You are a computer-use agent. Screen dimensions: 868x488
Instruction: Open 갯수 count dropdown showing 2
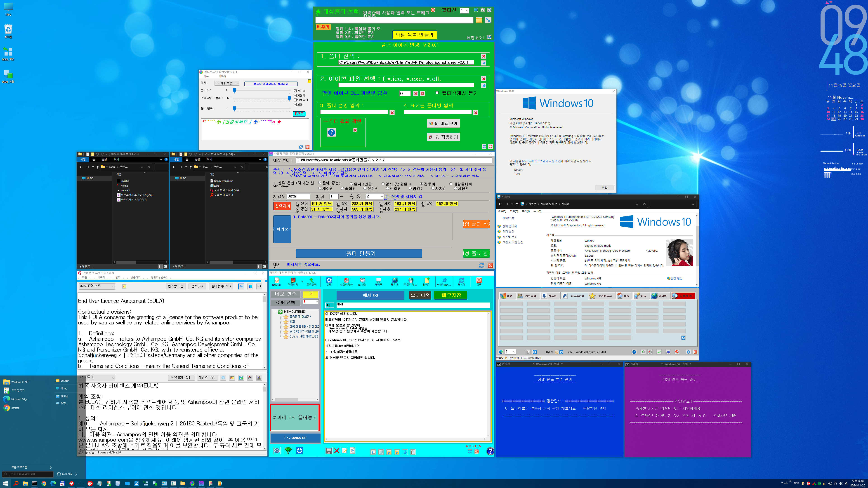[x=375, y=196]
